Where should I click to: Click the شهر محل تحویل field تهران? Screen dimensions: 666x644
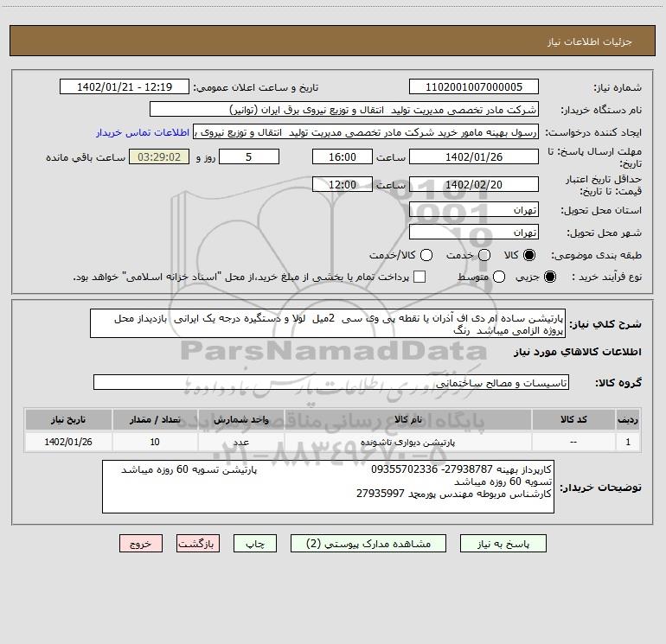(474, 233)
